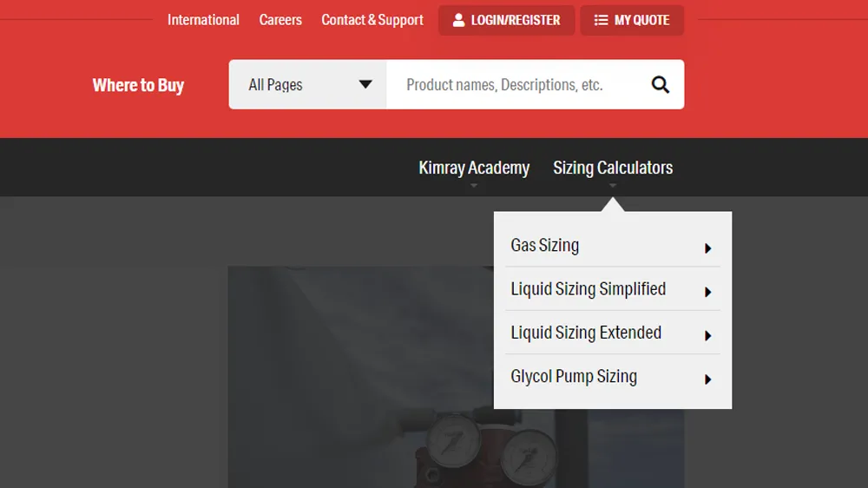Viewport: 868px width, 488px height.
Task: Select the Liquid Sizing Extended text
Action: (x=586, y=333)
